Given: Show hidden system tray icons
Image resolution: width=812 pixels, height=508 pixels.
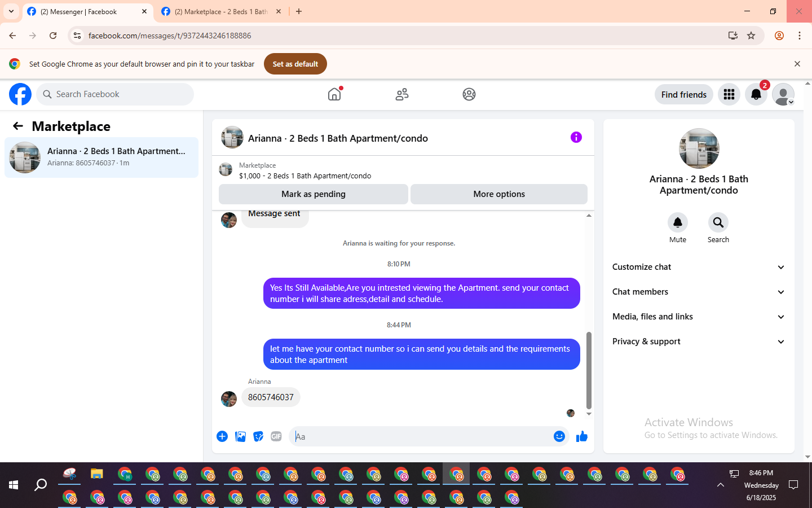Looking at the screenshot, I should [x=721, y=485].
